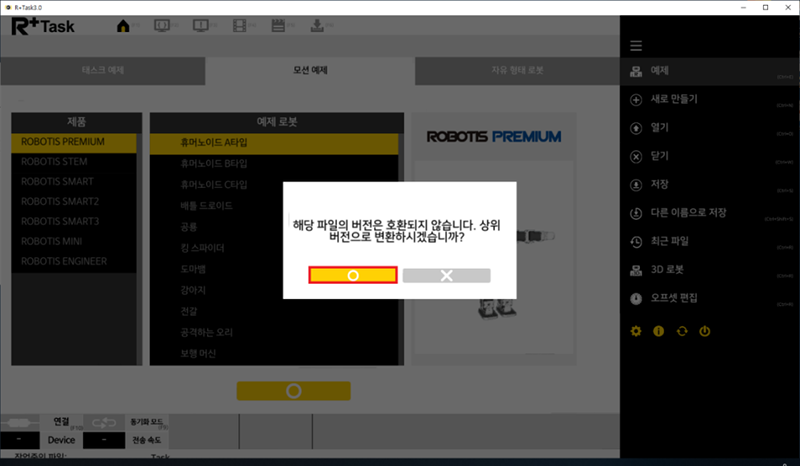
Task: Click the yellow refresh update icon
Action: click(x=681, y=331)
